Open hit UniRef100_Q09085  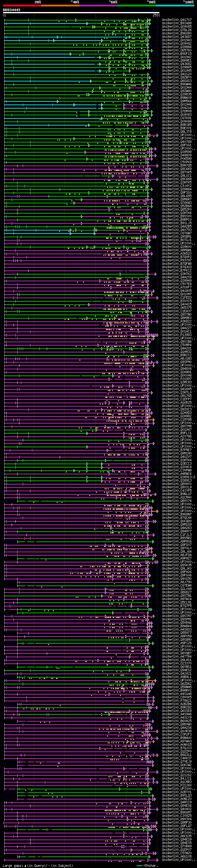(177, 26)
